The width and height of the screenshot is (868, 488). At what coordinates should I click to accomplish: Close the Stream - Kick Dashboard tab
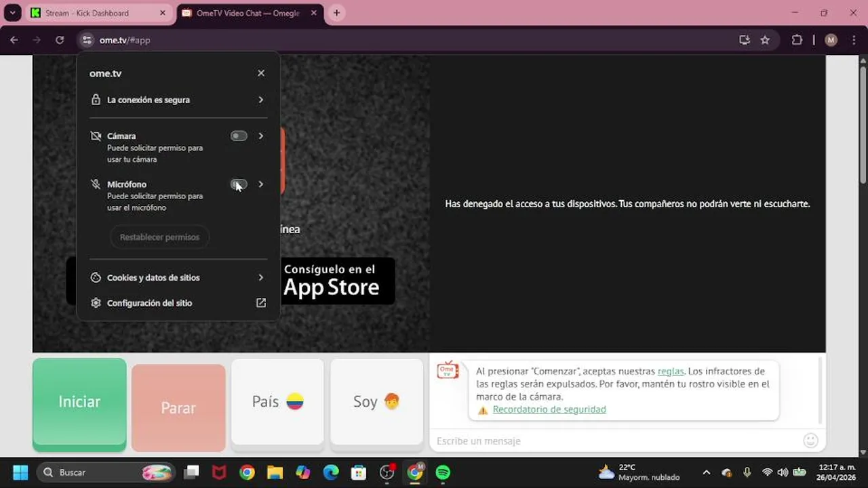(163, 13)
